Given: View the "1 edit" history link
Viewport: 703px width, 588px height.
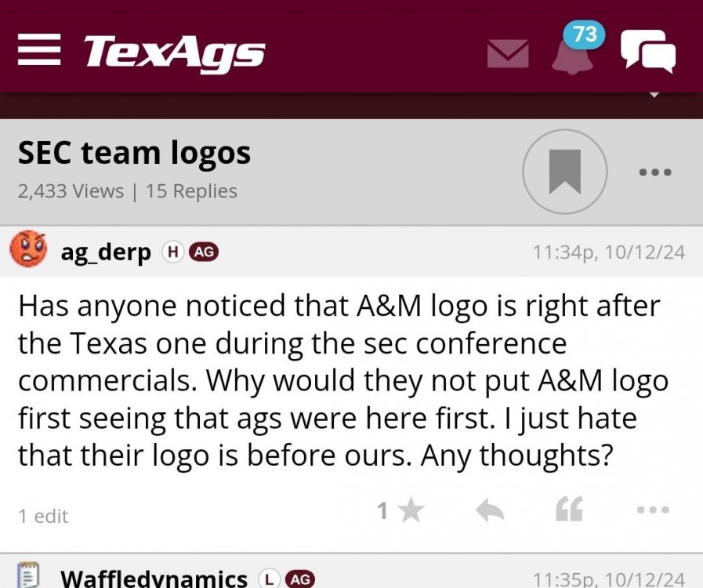Looking at the screenshot, I should [43, 516].
